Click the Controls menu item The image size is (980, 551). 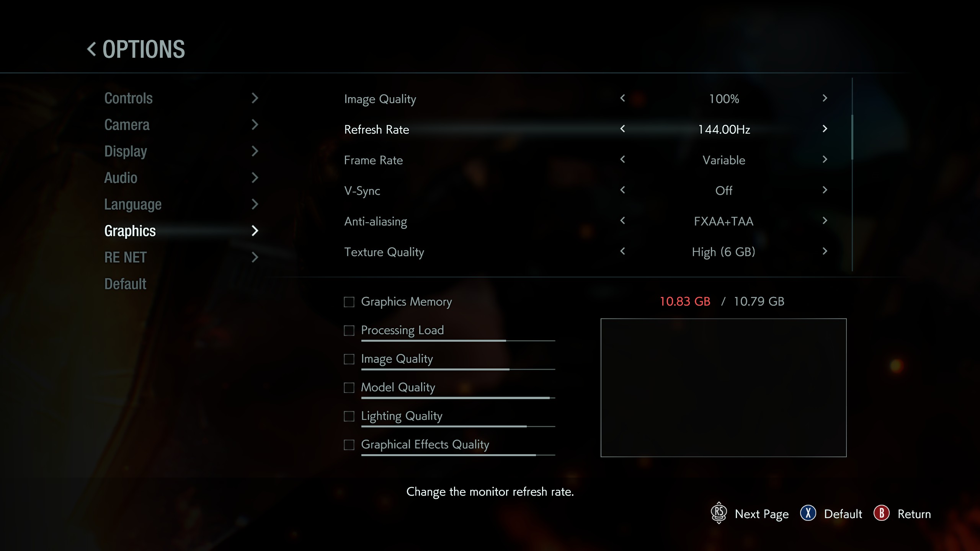coord(129,98)
